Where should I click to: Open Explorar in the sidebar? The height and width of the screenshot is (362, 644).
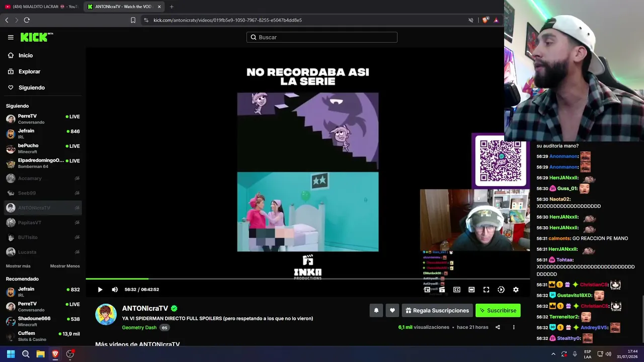tap(24, 71)
